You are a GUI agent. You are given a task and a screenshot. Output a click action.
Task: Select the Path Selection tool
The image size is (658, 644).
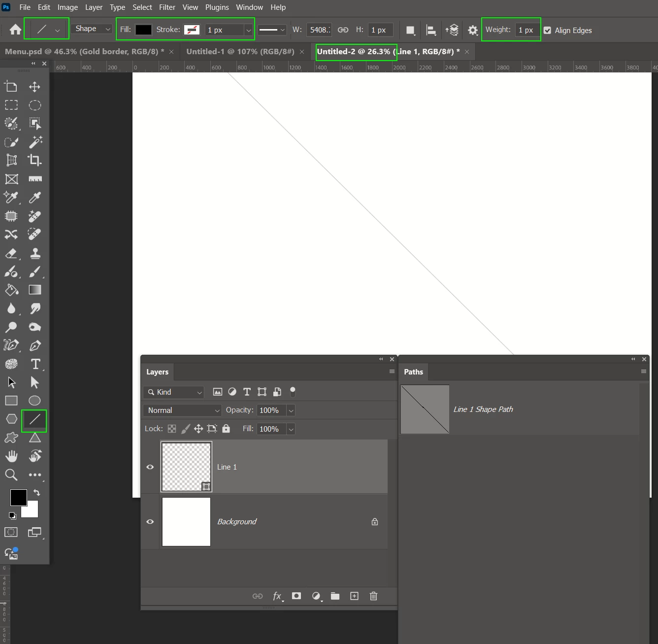(12, 382)
